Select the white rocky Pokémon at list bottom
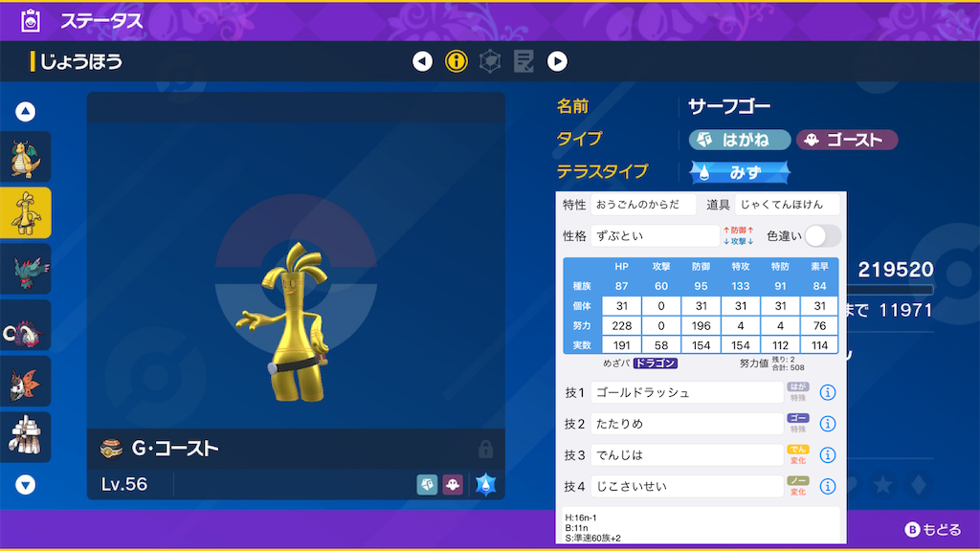The width and height of the screenshot is (980, 551). pyautogui.click(x=26, y=437)
